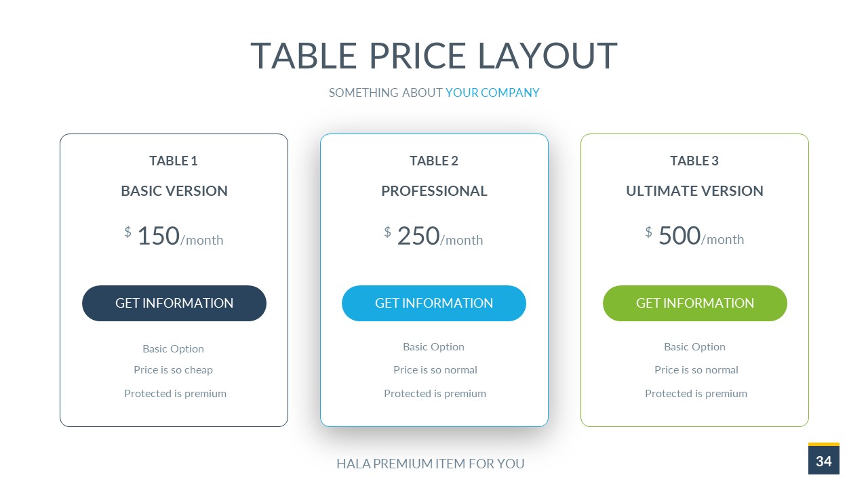The image size is (868, 488).
Task: Select the HALA PREMIUM ITEM FOR YOU footer
Action: [431, 464]
